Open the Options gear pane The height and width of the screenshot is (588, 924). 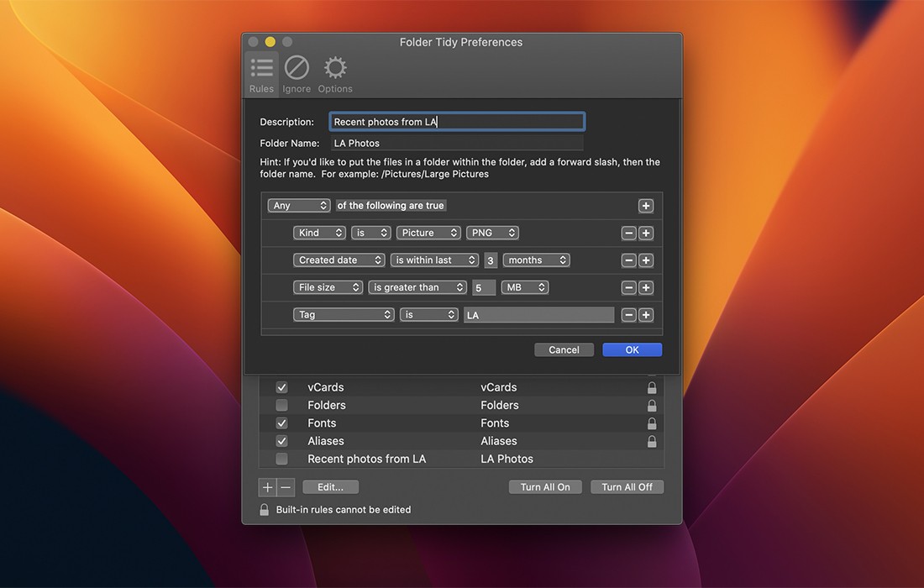coord(335,74)
